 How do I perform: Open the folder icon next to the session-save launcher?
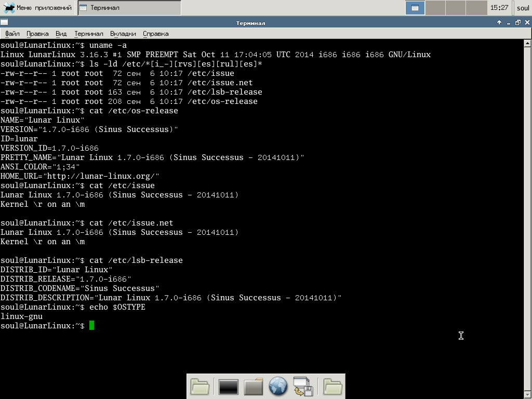click(x=332, y=387)
